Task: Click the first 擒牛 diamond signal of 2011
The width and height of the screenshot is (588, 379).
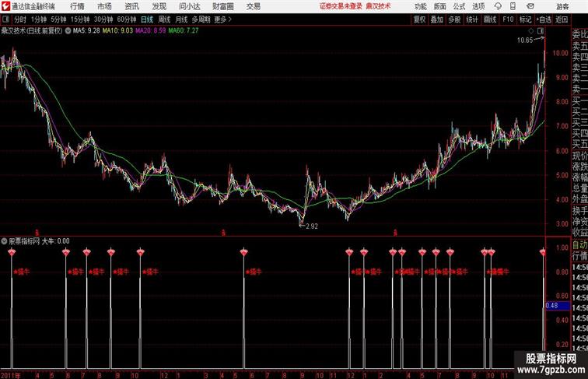Action: coord(12,252)
